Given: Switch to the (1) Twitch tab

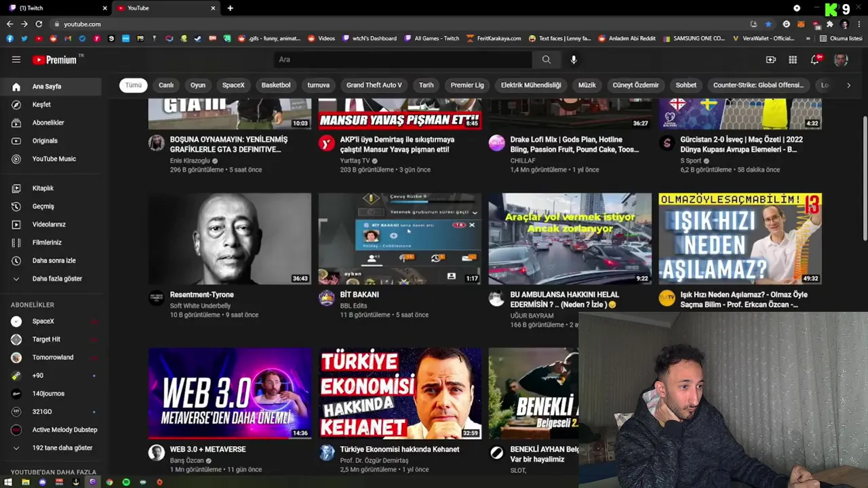Looking at the screenshot, I should 57,8.
